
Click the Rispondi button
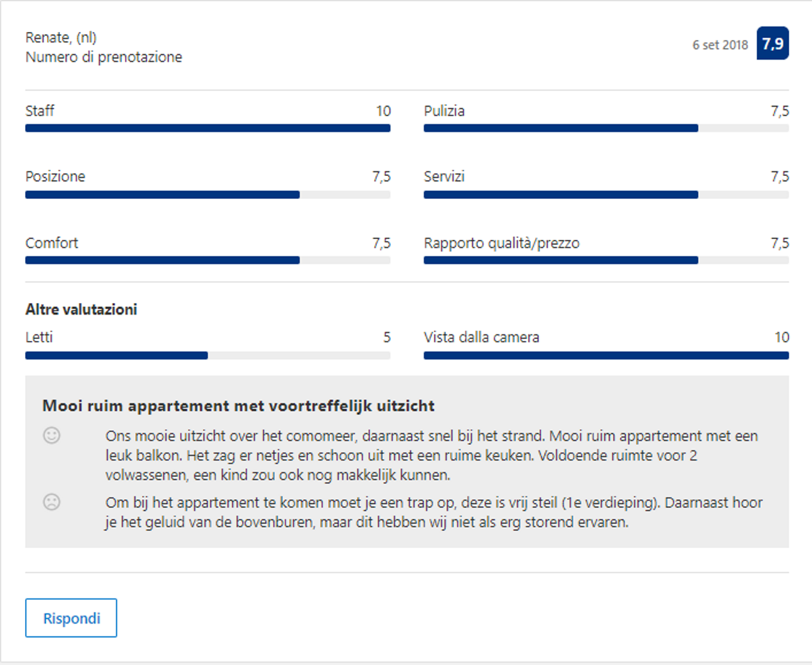pyautogui.click(x=71, y=618)
